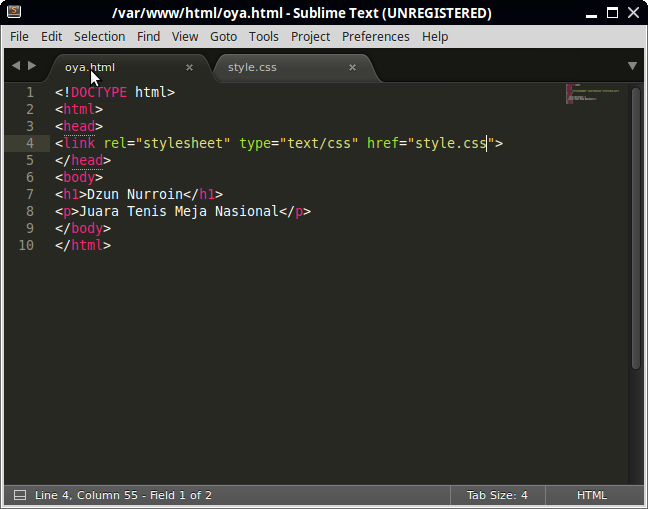Toggle side bar icon in status bar
648x509 pixels.
point(20,495)
